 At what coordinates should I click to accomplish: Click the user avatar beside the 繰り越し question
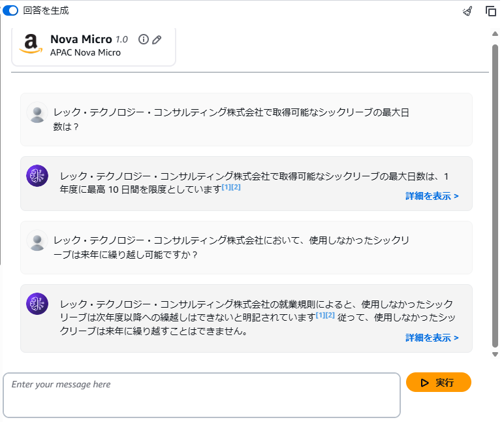(37, 240)
